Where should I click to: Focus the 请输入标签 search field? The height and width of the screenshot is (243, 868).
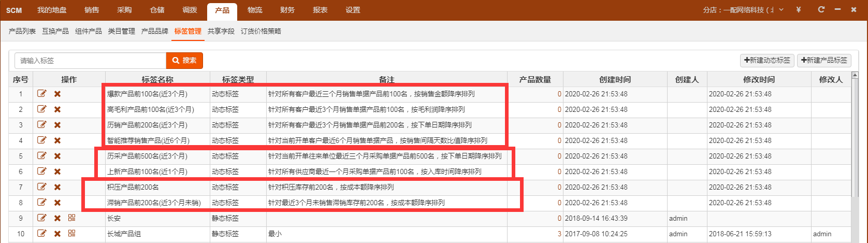90,61
